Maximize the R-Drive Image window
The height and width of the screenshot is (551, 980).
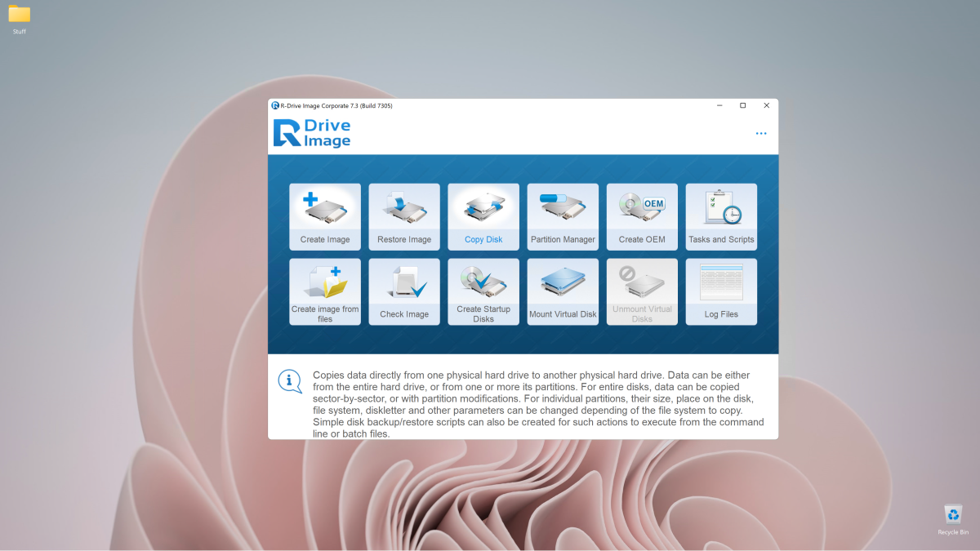(x=742, y=105)
